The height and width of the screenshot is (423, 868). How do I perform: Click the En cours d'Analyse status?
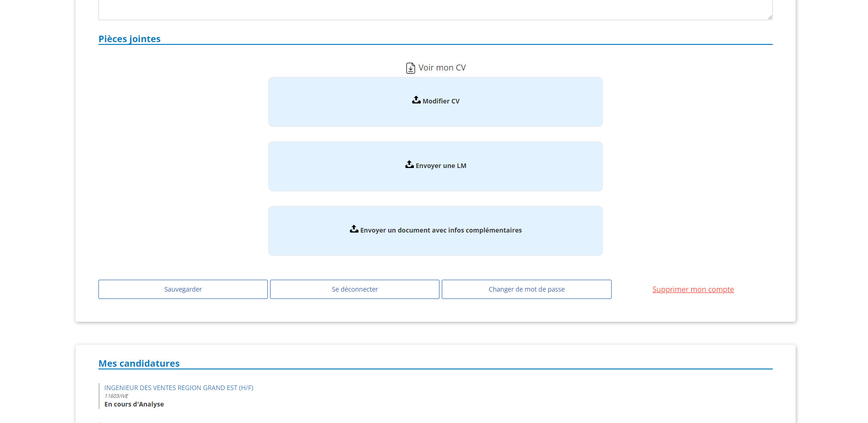134,404
